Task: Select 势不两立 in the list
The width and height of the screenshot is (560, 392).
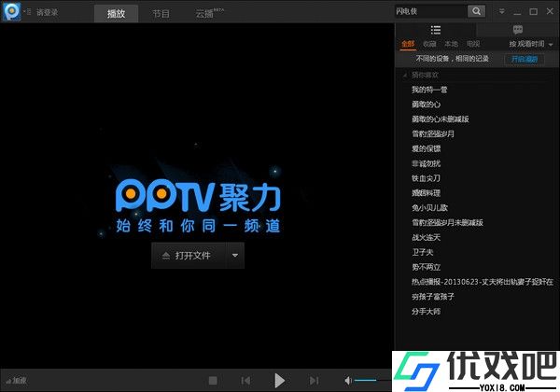Action: coord(427,267)
